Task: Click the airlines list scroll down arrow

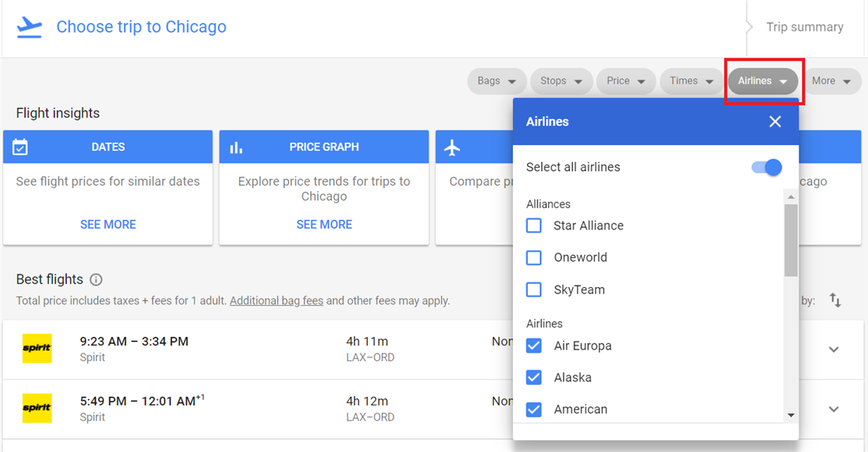Action: pos(791,416)
